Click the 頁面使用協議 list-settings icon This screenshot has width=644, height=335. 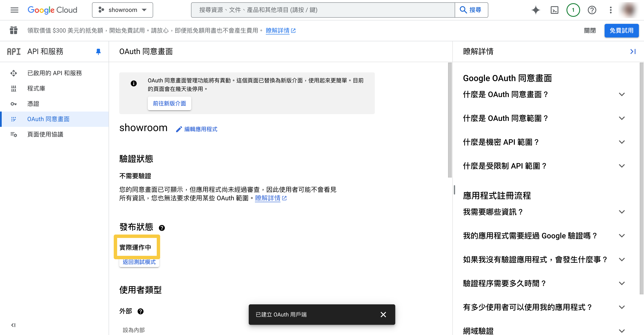(x=13, y=134)
